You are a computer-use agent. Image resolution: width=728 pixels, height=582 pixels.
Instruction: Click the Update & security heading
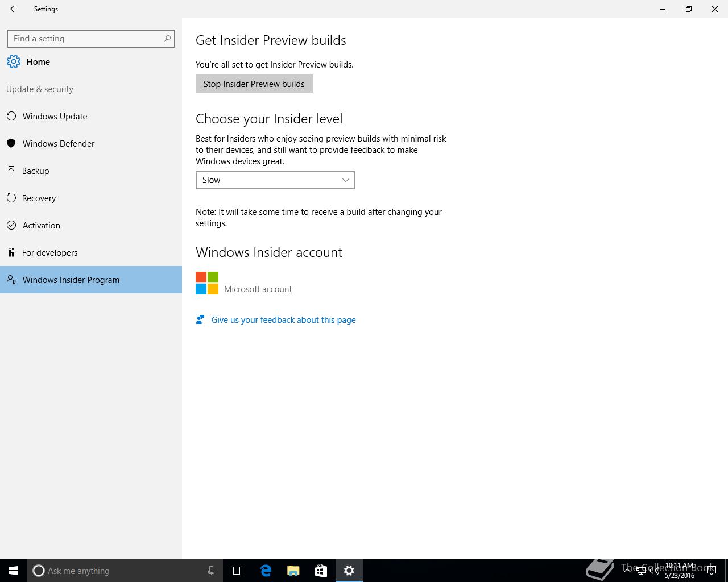point(40,89)
